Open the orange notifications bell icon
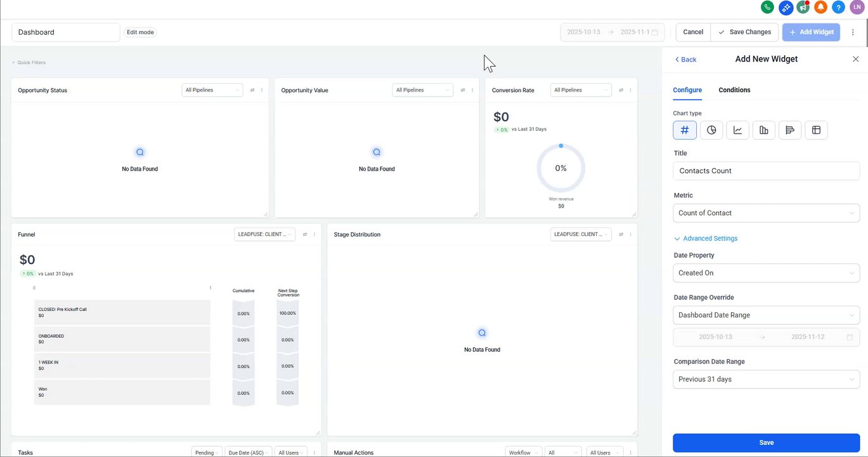The width and height of the screenshot is (868, 457). click(820, 8)
